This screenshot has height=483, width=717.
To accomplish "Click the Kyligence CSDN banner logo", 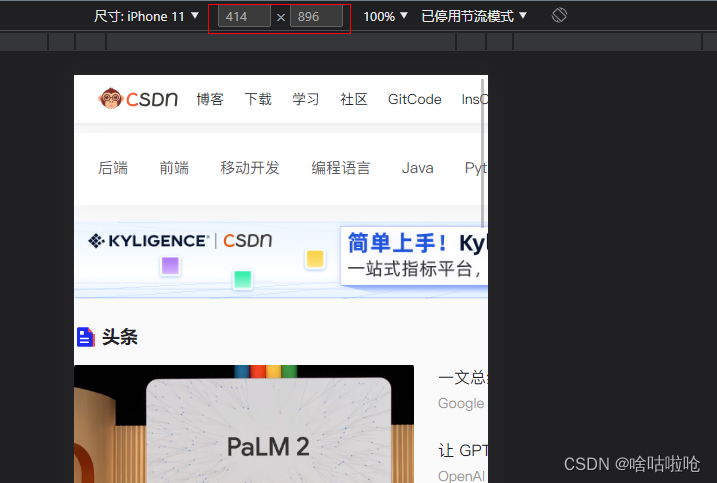I will [x=180, y=241].
